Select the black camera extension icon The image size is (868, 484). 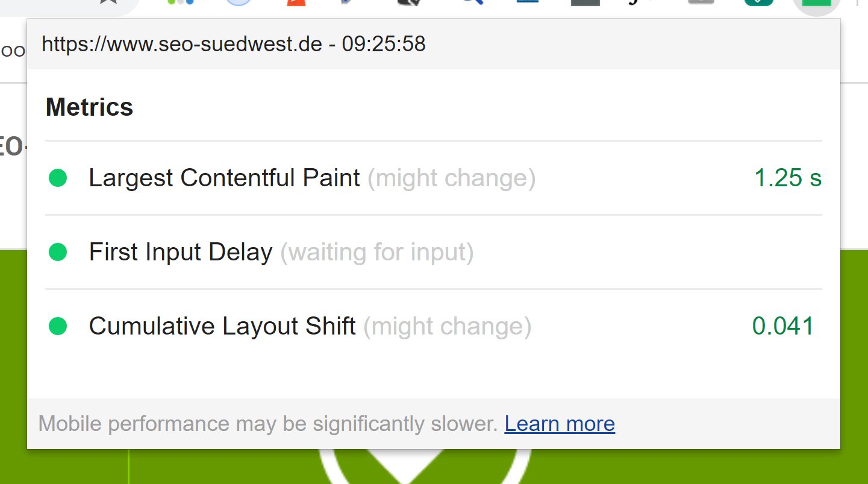(x=409, y=3)
